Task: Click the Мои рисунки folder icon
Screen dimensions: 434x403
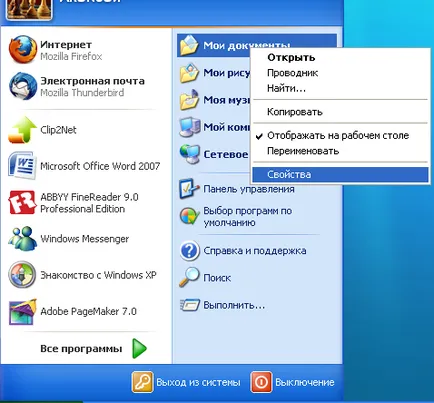Action: 190,72
